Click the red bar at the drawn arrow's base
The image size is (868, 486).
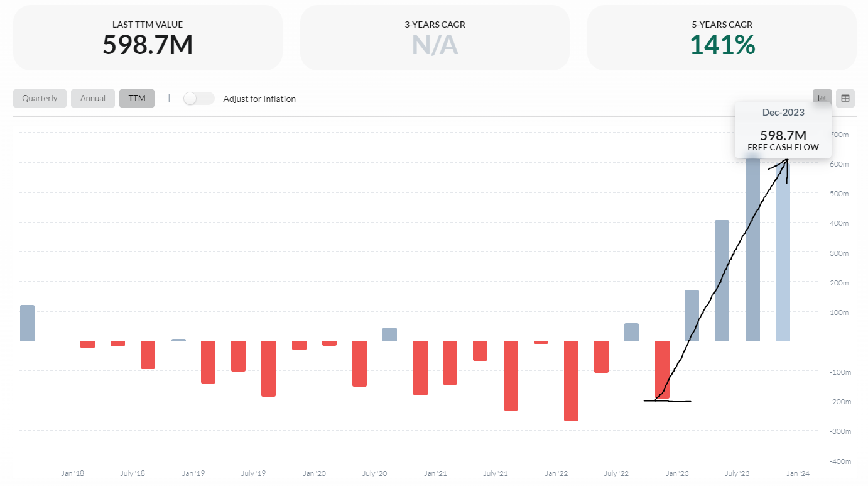point(662,370)
